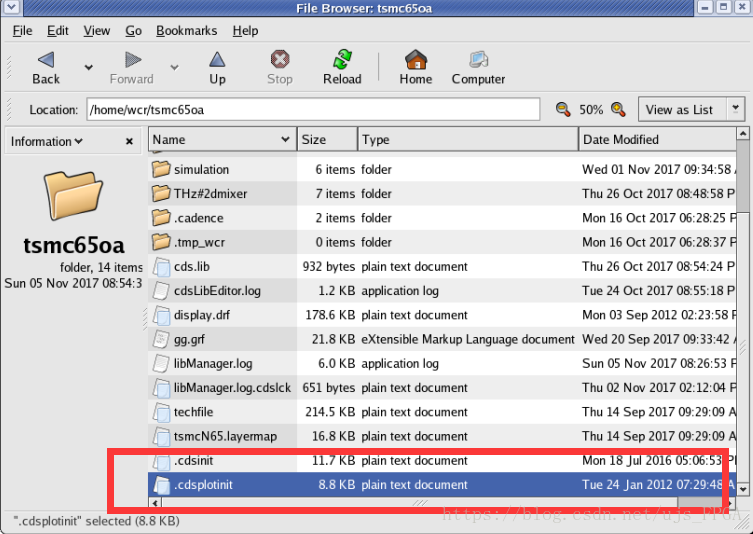The image size is (753, 534).
Task: Sort files by Date Modified column
Action: click(656, 140)
